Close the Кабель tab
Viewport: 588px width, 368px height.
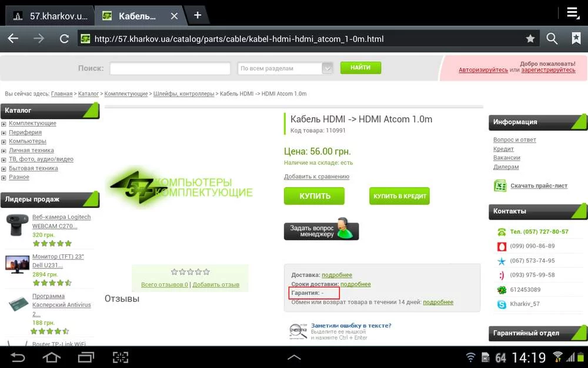tap(174, 16)
